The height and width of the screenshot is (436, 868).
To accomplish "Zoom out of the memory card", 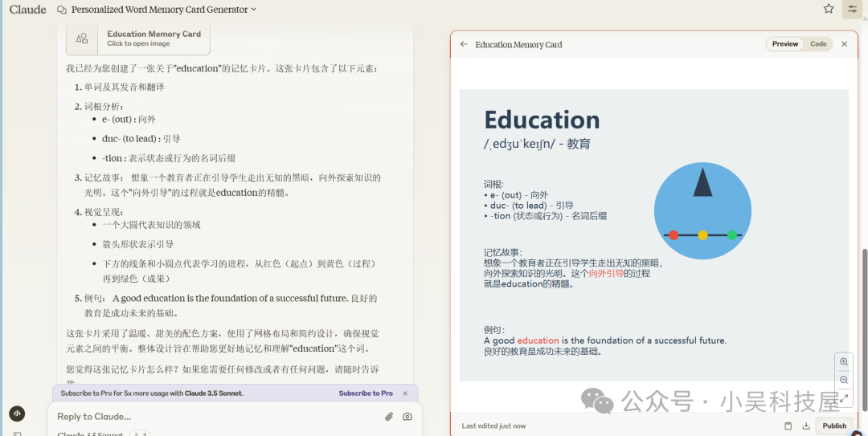I will (843, 380).
